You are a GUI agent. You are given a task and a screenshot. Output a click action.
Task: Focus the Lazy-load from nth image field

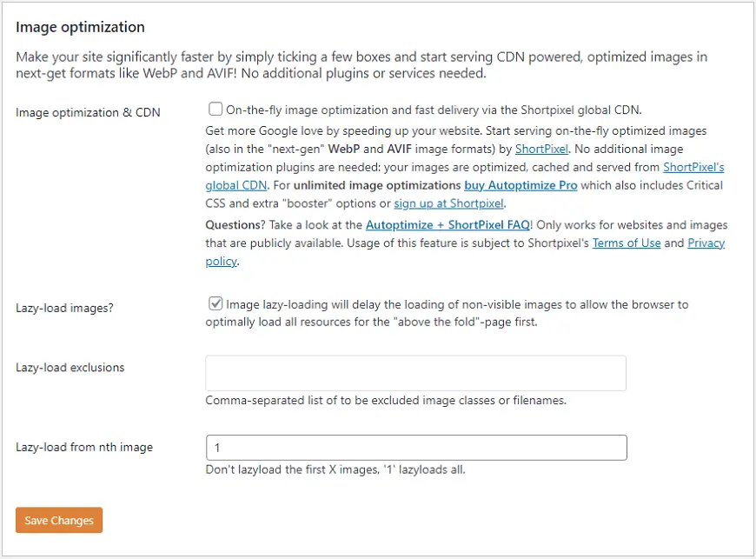point(415,448)
